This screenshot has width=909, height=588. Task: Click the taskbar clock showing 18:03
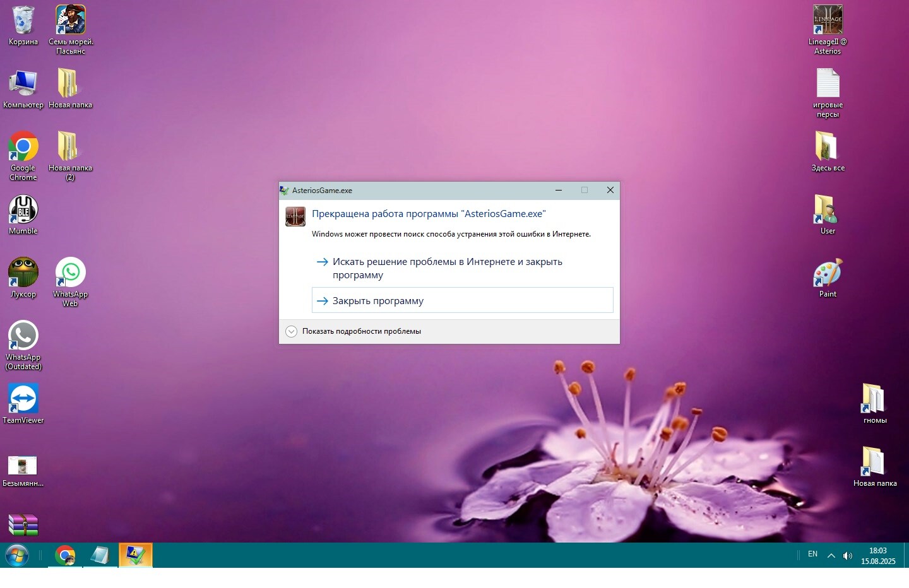[878, 556]
